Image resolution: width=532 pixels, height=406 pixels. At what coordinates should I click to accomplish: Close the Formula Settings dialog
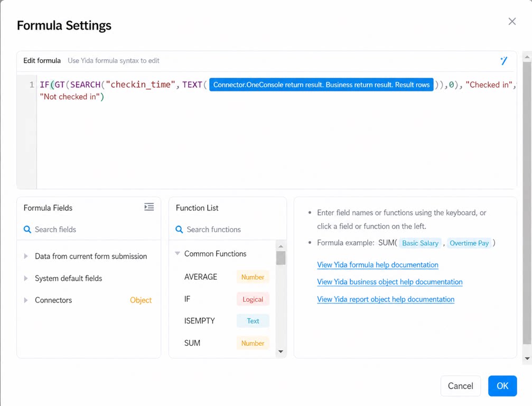tap(512, 21)
